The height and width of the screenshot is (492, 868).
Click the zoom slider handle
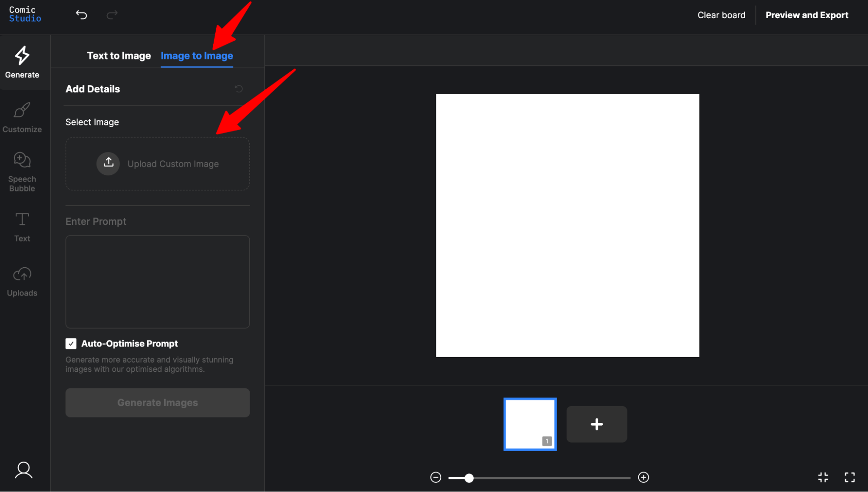[469, 478]
